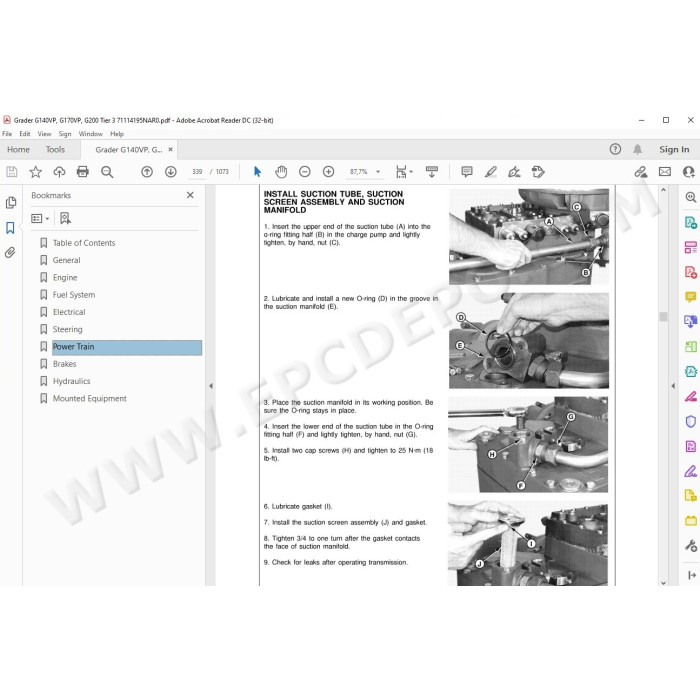Open page thumbnails panel icon
Screen dimensions: 700x700
[11, 203]
